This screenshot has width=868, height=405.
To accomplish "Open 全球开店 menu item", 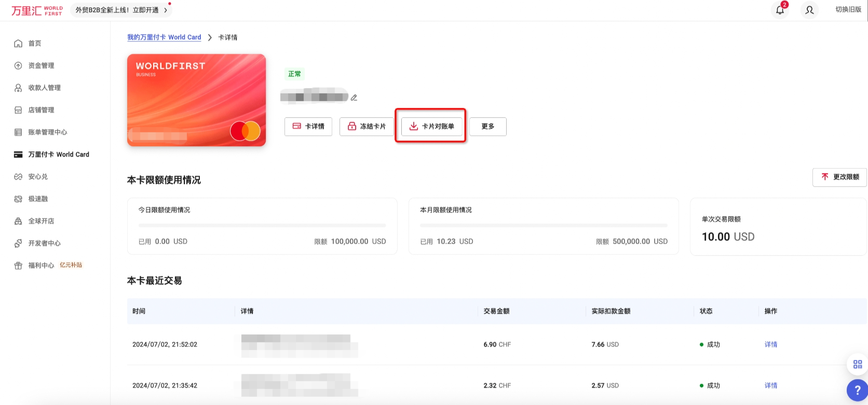I will pos(41,221).
